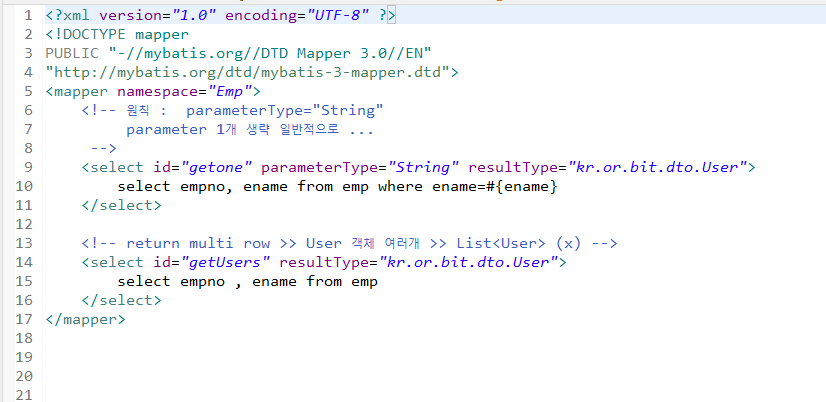This screenshot has height=402, width=826.
Task: Click the namespace="Emp" attribute
Action: point(184,92)
